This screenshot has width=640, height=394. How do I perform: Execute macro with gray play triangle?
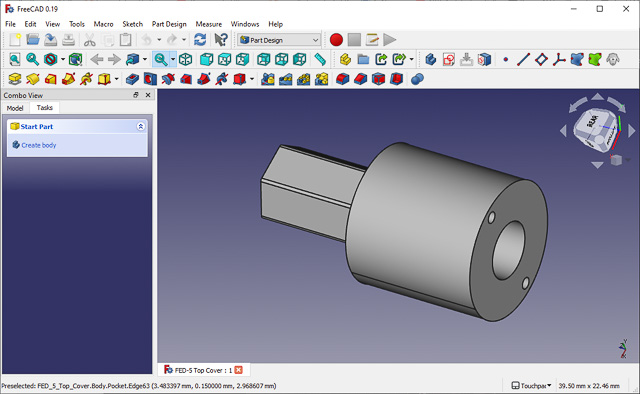coord(390,40)
